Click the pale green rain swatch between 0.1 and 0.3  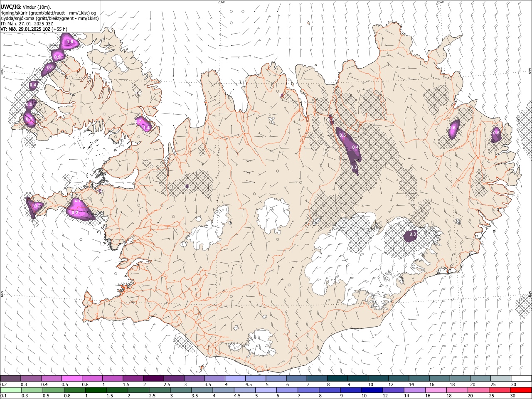coord(10,390)
